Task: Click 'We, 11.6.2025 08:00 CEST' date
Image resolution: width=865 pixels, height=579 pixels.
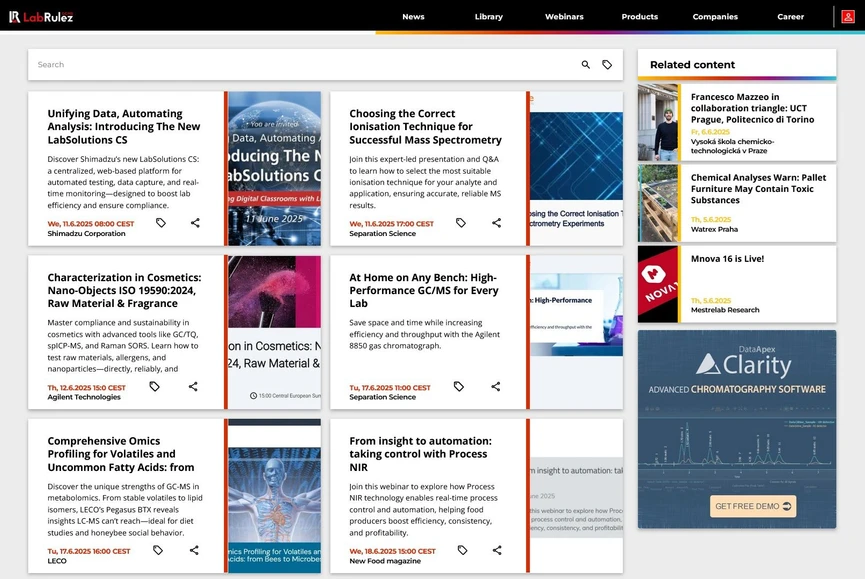Action: pyautogui.click(x=90, y=224)
